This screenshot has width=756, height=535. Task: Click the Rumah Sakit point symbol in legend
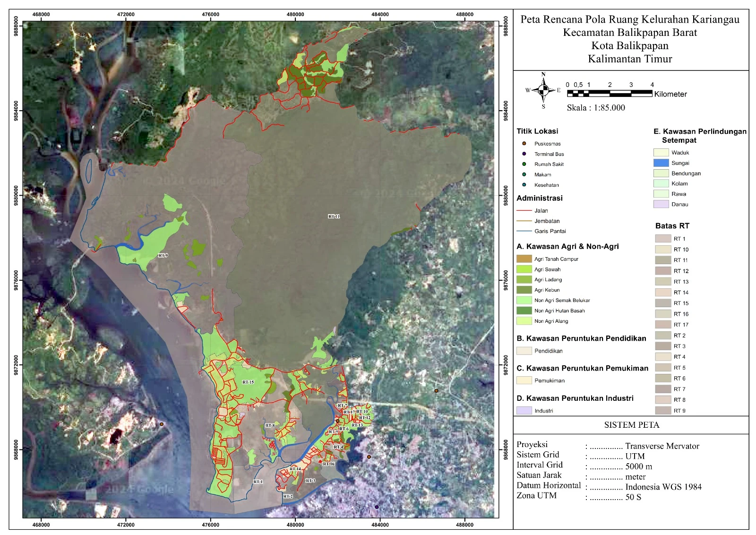[524, 164]
